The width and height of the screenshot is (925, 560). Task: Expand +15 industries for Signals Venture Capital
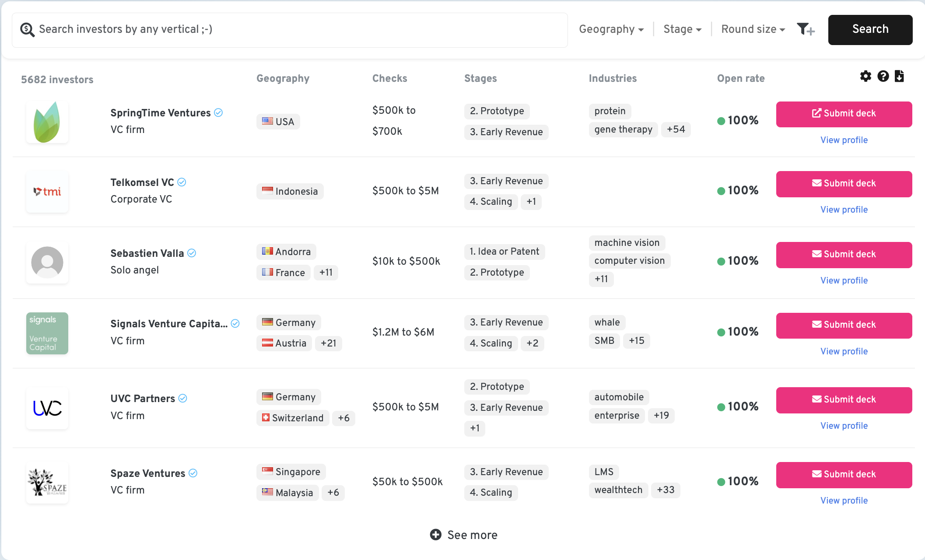(636, 341)
